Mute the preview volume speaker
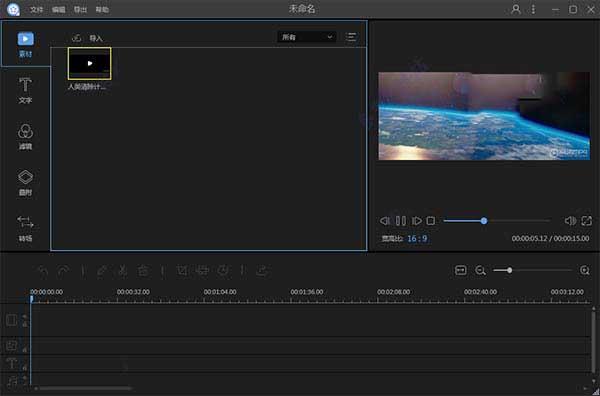600x396 pixels. tap(570, 221)
